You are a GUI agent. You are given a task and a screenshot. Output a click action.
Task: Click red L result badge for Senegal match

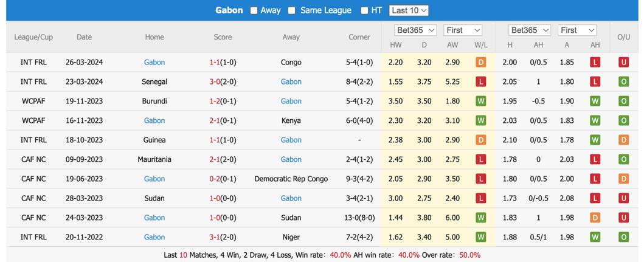coord(481,81)
